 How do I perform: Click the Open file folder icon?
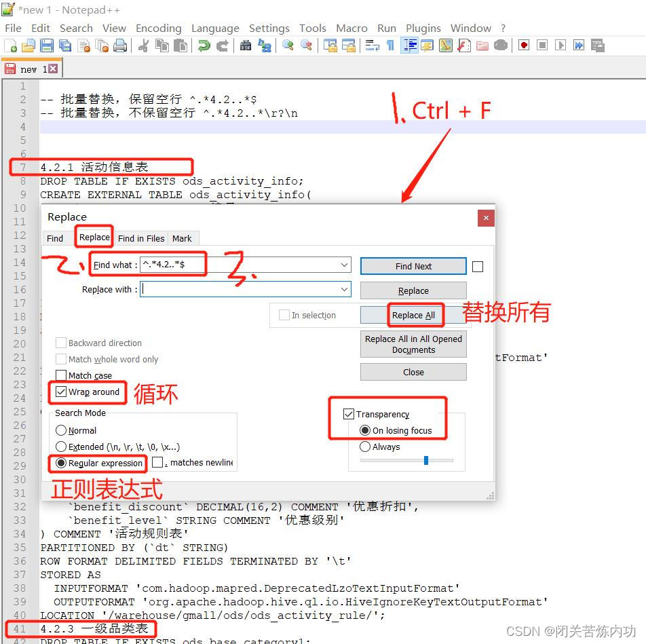(28, 45)
